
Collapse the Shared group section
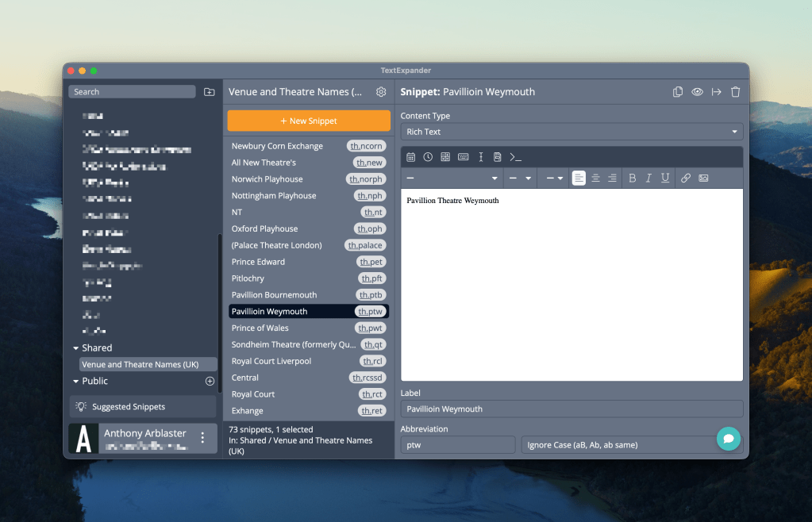coord(76,348)
